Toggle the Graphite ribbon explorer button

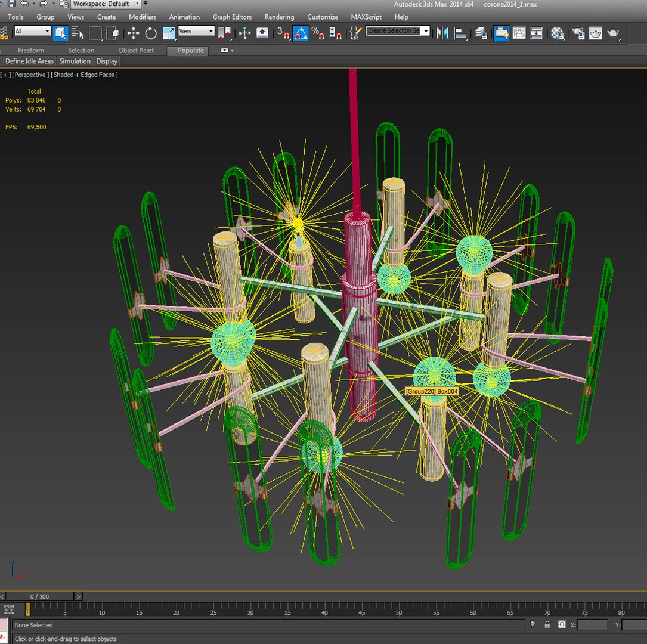point(501,33)
